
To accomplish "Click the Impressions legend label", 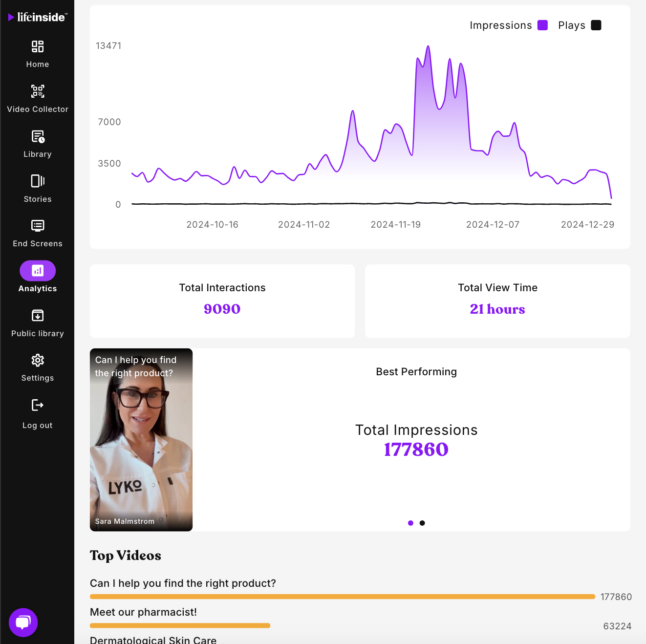I will (x=501, y=25).
